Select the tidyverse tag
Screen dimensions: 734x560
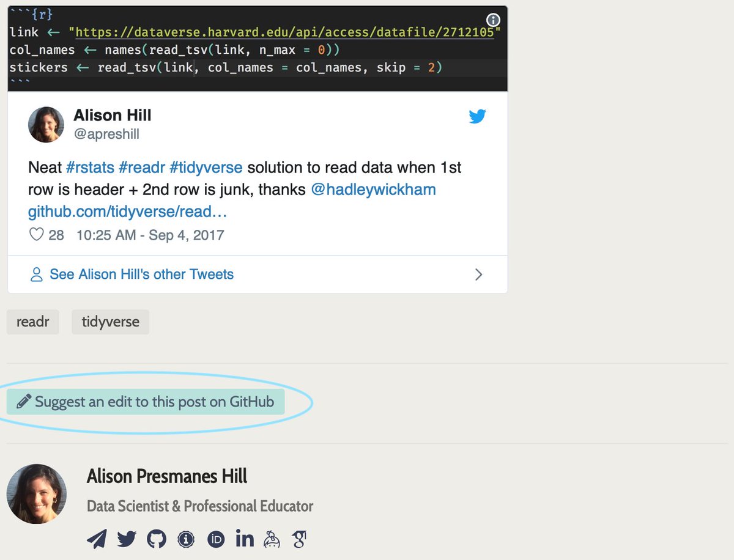pyautogui.click(x=111, y=322)
